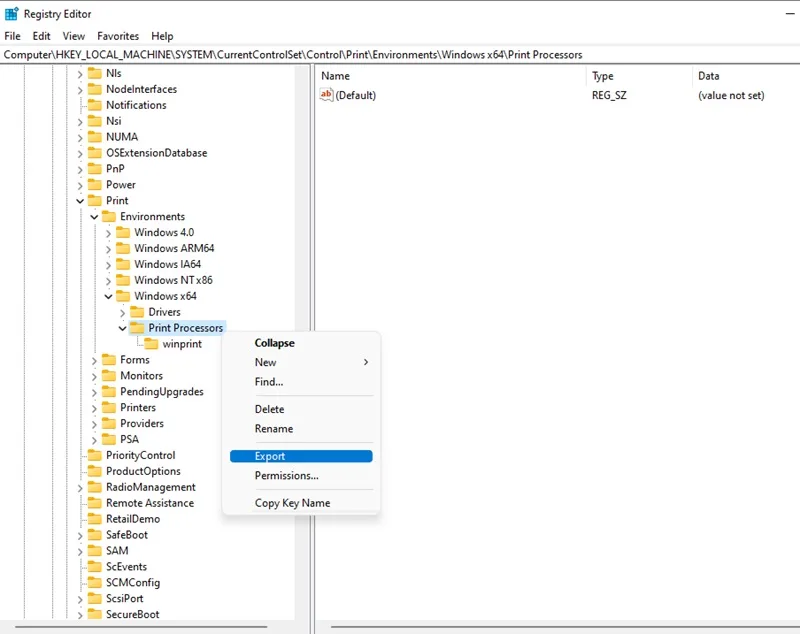
Task: Click the Windows 4.0 folder icon
Action: pos(123,232)
